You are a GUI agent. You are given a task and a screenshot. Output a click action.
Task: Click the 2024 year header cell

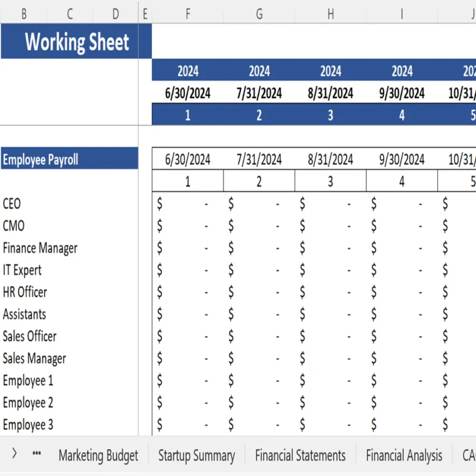pos(188,71)
